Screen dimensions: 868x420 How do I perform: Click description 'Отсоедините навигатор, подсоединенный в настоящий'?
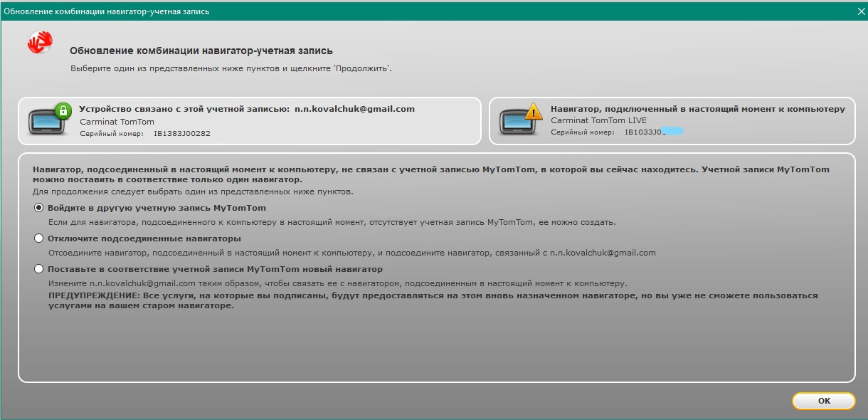click(x=351, y=253)
